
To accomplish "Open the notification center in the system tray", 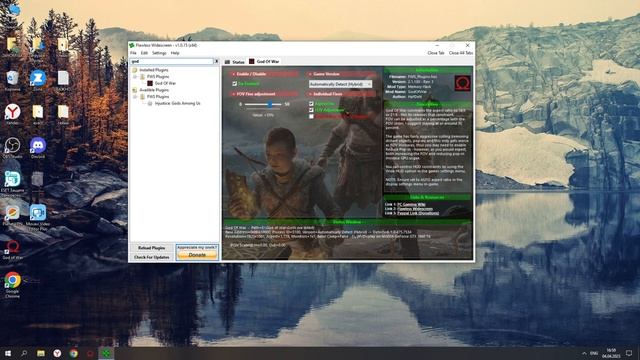I will [x=629, y=353].
